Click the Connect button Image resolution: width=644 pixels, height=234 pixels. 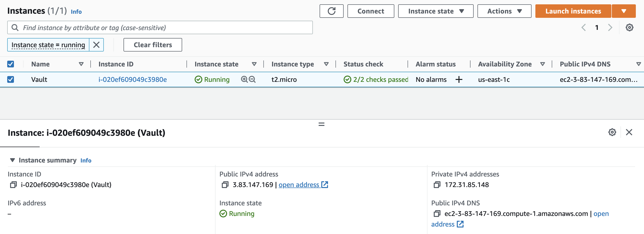tap(371, 11)
